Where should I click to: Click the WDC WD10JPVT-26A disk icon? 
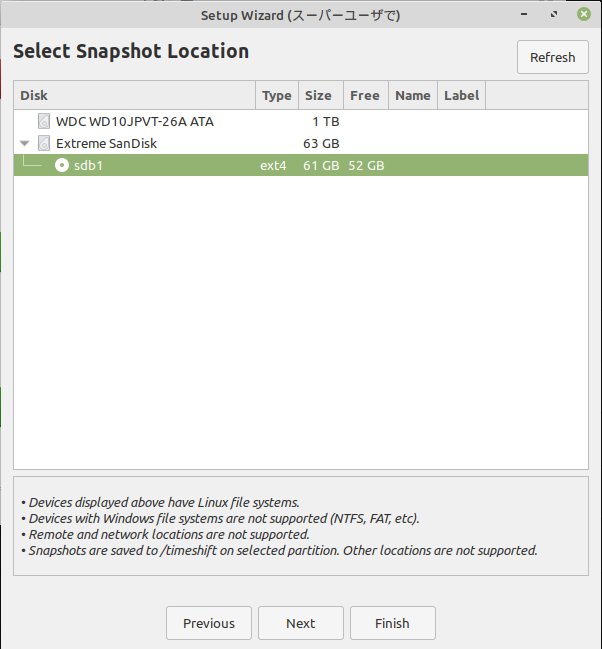[44, 121]
